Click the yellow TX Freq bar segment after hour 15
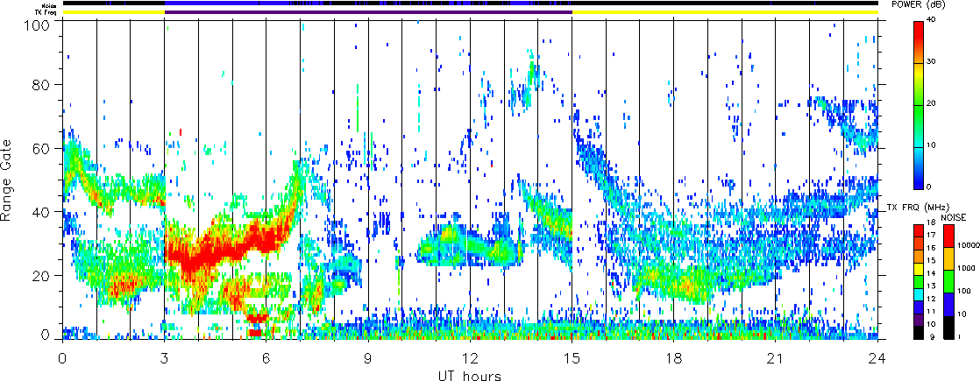Screen dimensions: 980x381 tap(725, 12)
